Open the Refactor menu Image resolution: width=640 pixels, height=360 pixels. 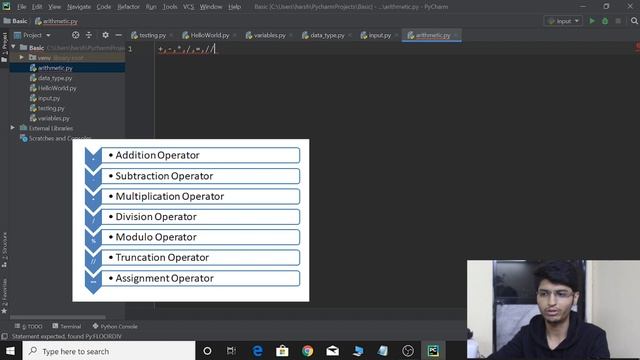[x=128, y=7]
